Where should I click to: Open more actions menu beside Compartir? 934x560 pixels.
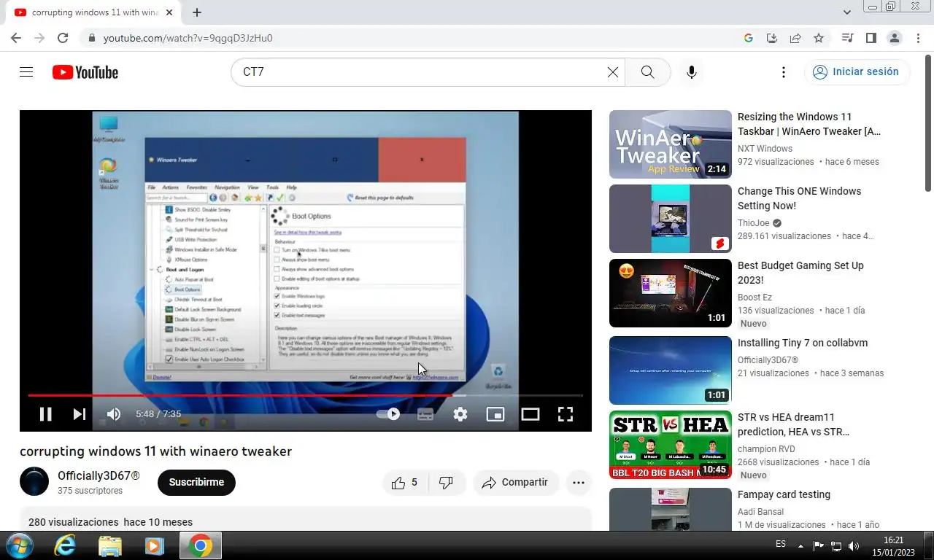(579, 483)
